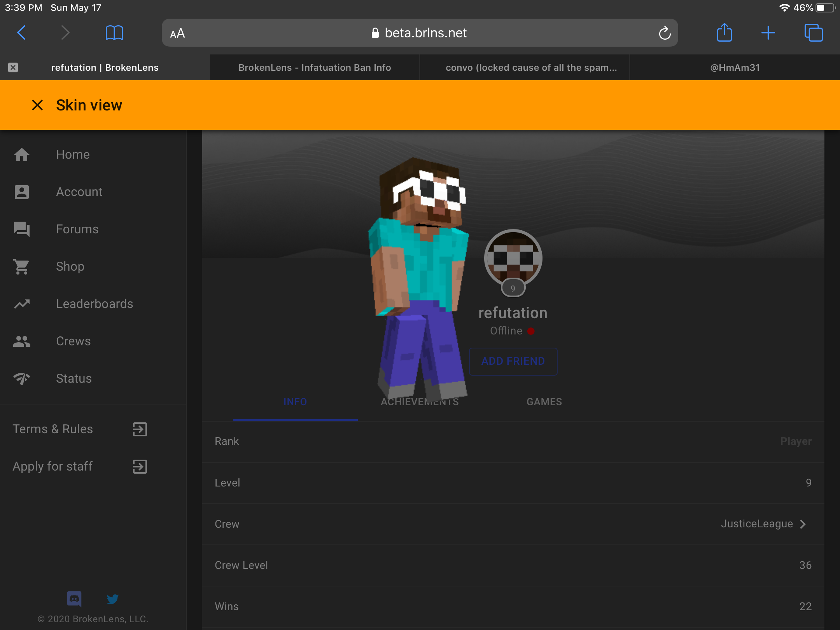Select the beta.brlns.net address field
The height and width of the screenshot is (630, 840).
(420, 33)
